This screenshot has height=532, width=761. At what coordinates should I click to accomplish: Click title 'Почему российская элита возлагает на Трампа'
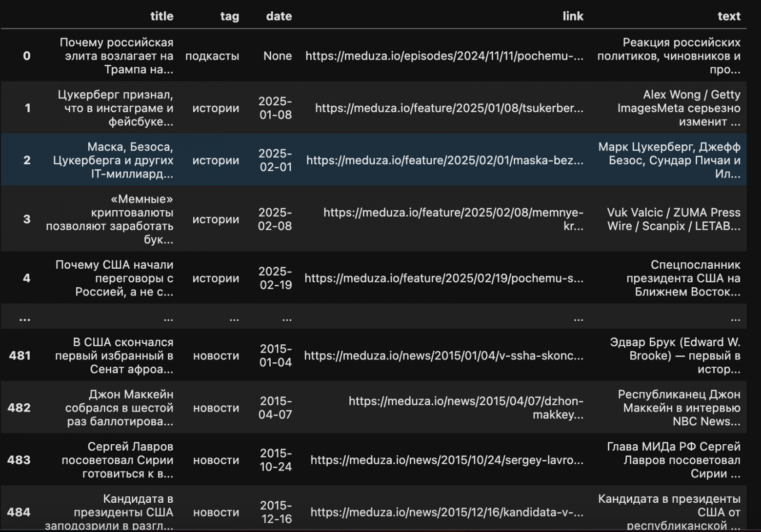click(116, 56)
